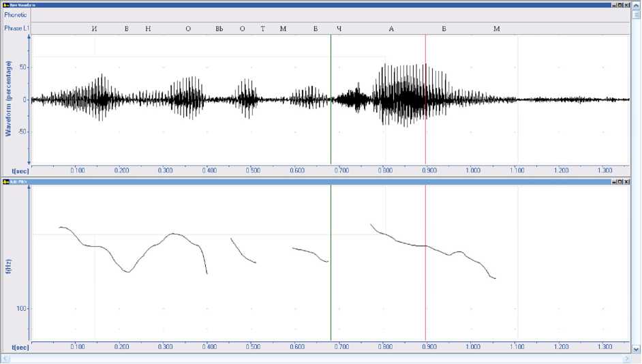This screenshot has width=642, height=364.
Task: Click the Waveform (percentage) axis label
Action: pos(9,98)
